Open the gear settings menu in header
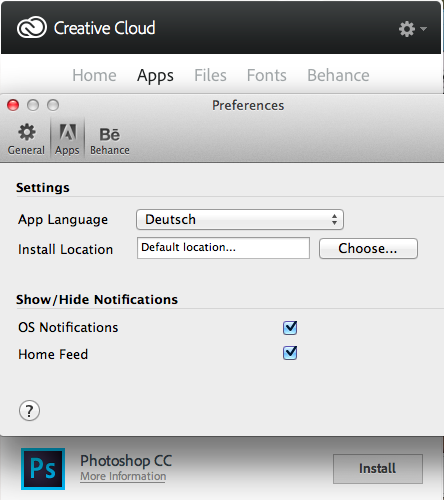This screenshot has height=500, width=444. tap(407, 29)
